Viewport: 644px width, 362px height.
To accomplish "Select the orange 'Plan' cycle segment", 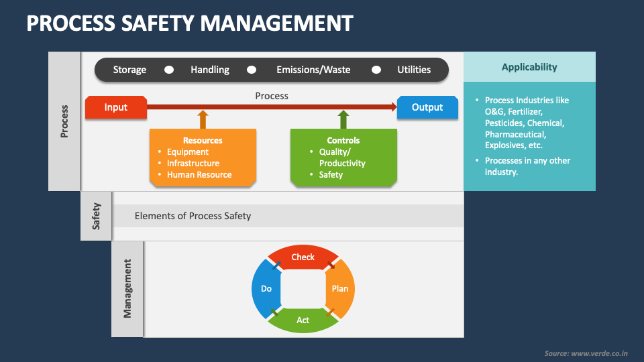I will [x=340, y=289].
